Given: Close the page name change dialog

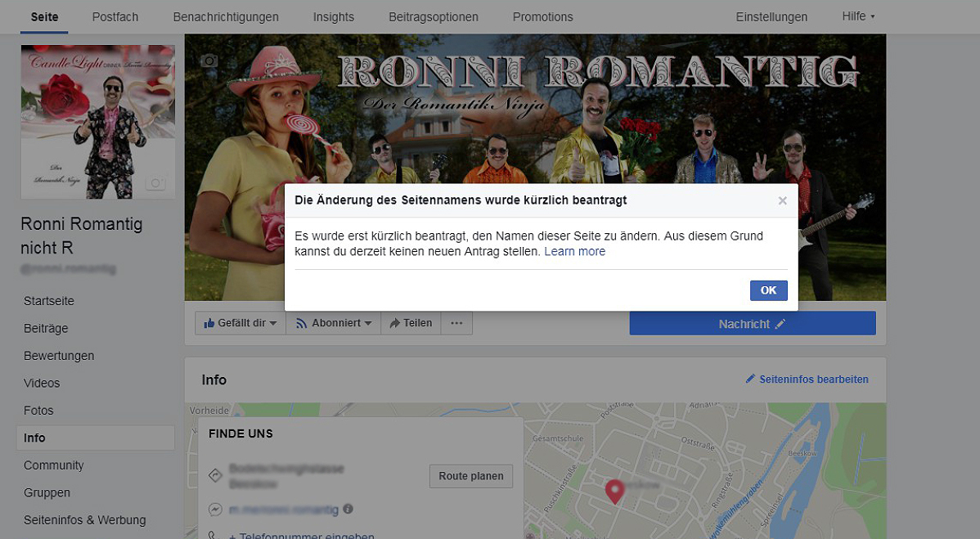Looking at the screenshot, I should click(x=782, y=200).
